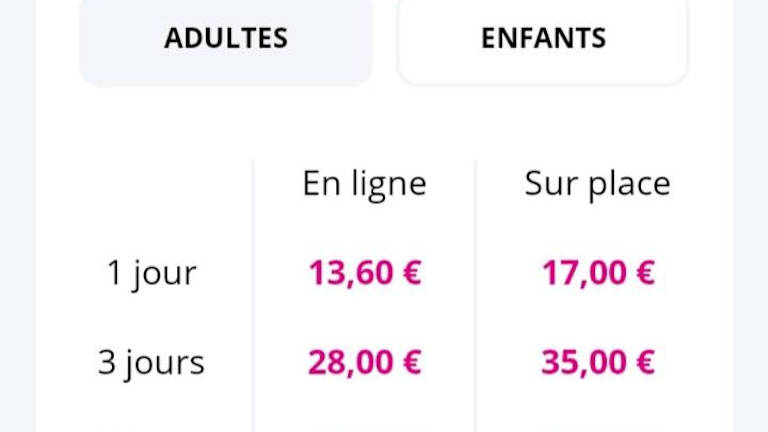The width and height of the screenshot is (768, 432).
Task: Show children ticket prices
Action: point(543,39)
